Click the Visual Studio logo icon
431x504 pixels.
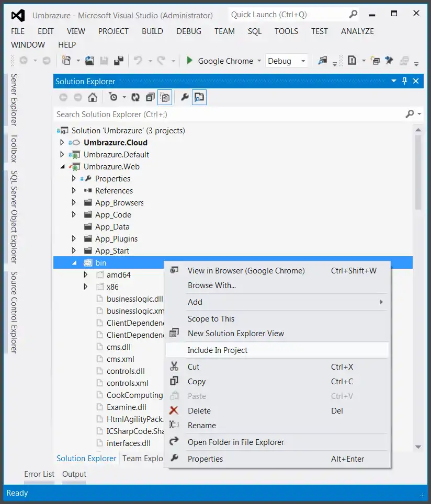click(18, 16)
